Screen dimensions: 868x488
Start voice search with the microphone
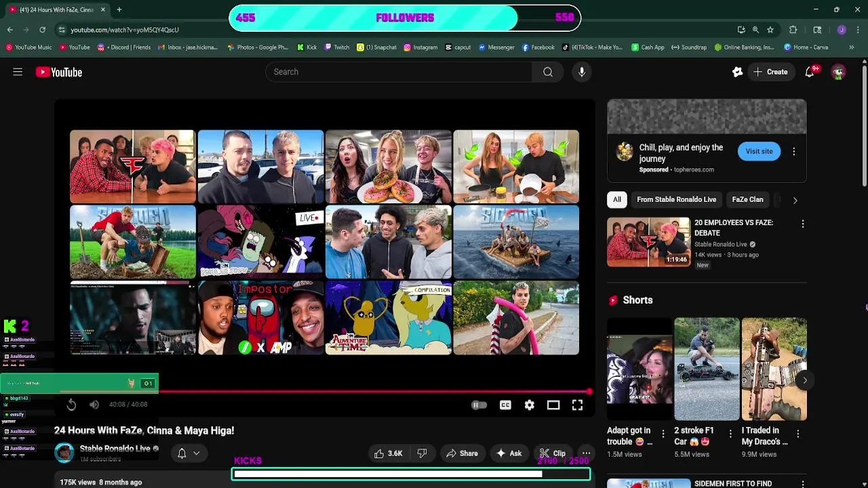pos(582,72)
